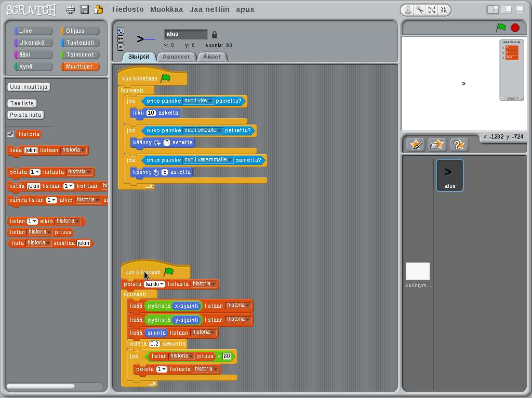Click the 0.2 seconds value in odota block

click(154, 344)
